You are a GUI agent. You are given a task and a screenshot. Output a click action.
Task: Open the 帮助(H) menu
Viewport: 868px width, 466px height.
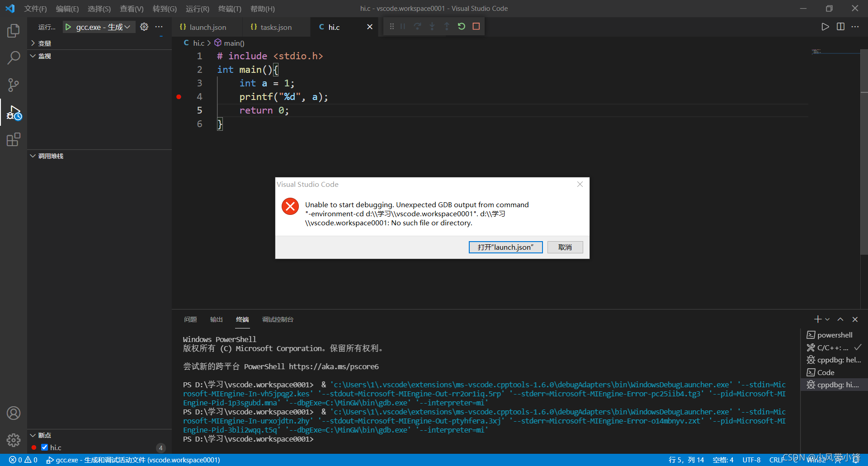pos(262,9)
